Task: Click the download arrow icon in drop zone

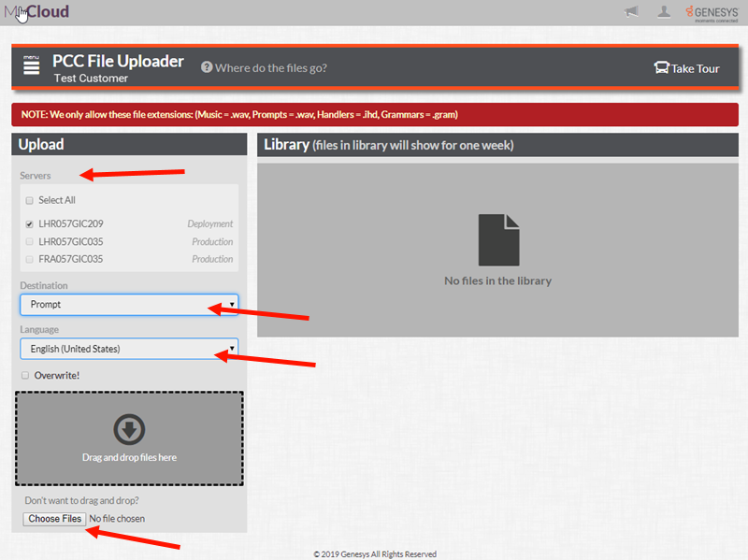Action: [129, 429]
